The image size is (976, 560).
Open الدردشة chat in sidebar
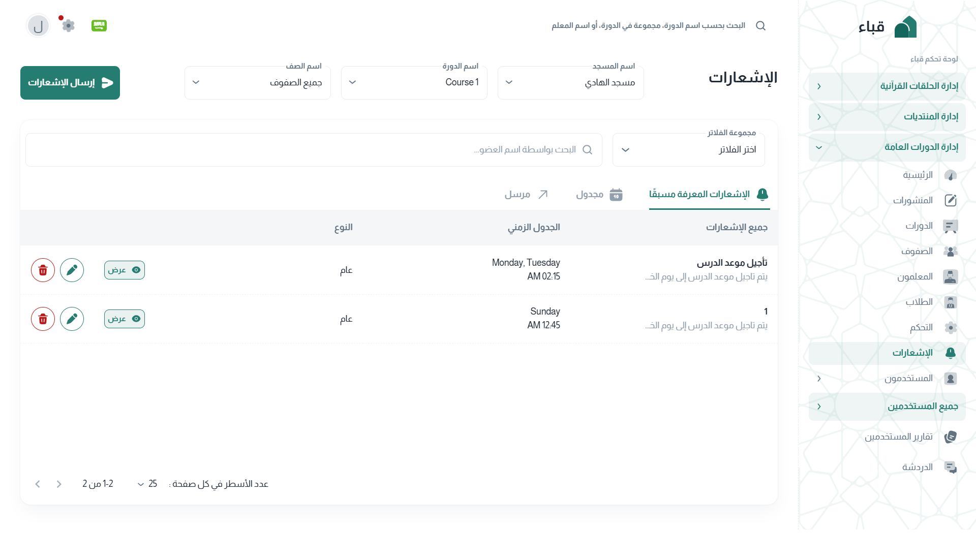[918, 467]
